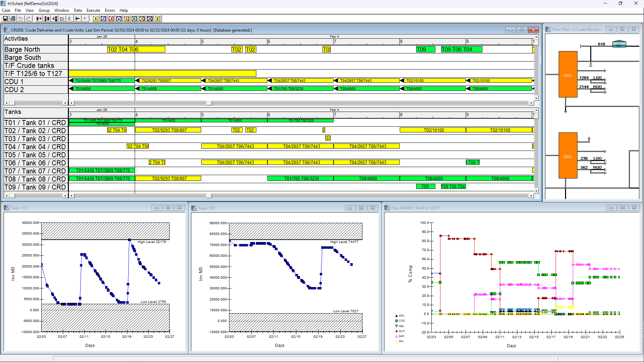Click the 'E' toolbar button
Screen dimensions: 644x362
[x=70, y=19]
